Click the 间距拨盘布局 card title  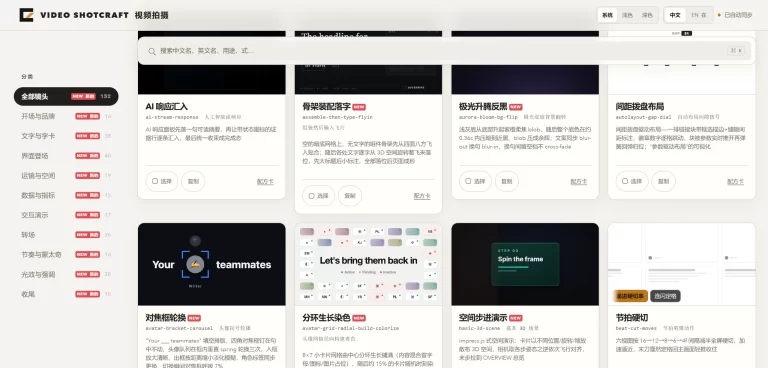640,106
